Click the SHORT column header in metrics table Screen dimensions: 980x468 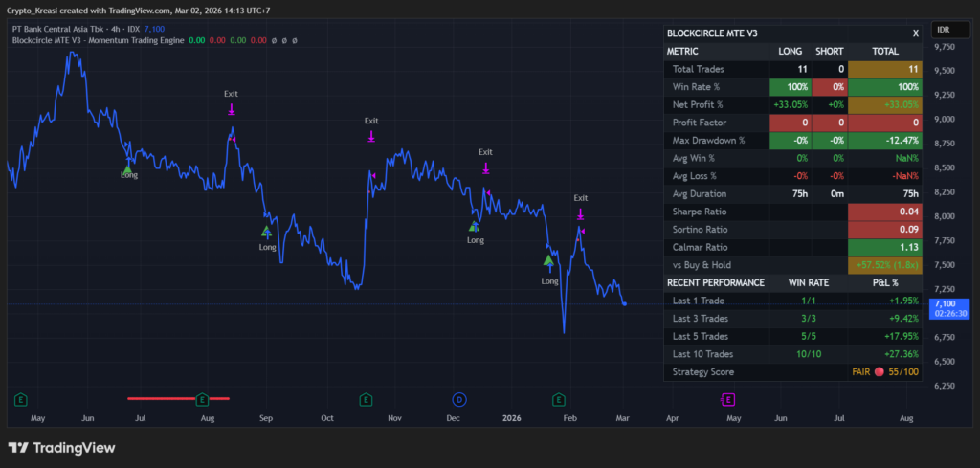pyautogui.click(x=830, y=51)
